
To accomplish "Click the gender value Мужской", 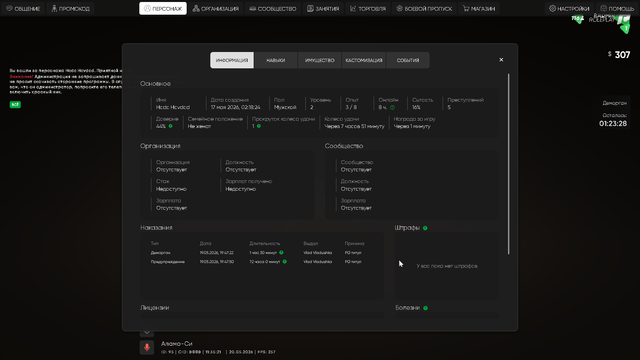I will [285, 107].
